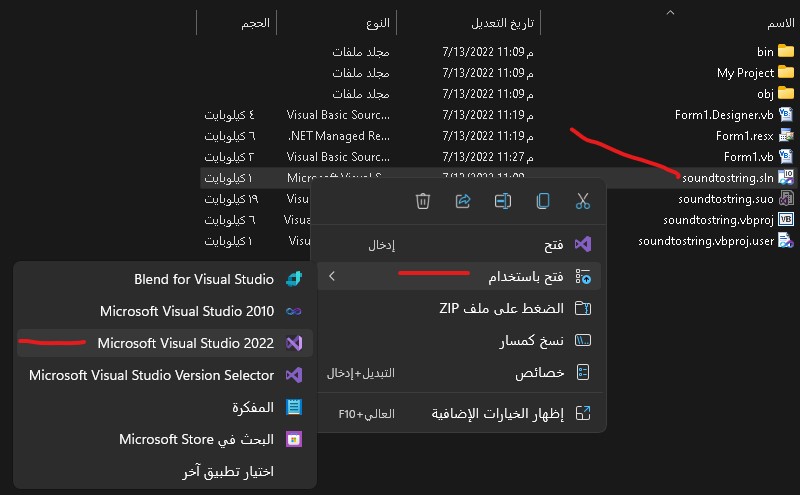800x495 pixels.
Task: Click the properties icon beside خصائص
Action: (583, 373)
